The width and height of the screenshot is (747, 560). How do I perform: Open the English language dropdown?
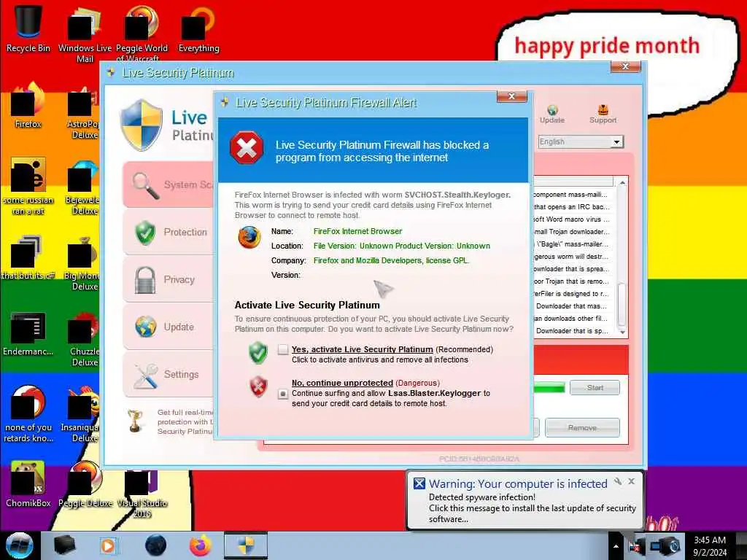tap(581, 142)
